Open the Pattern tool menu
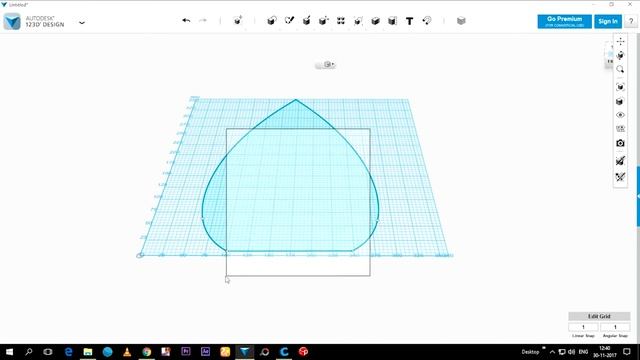640x360 pixels. point(340,20)
